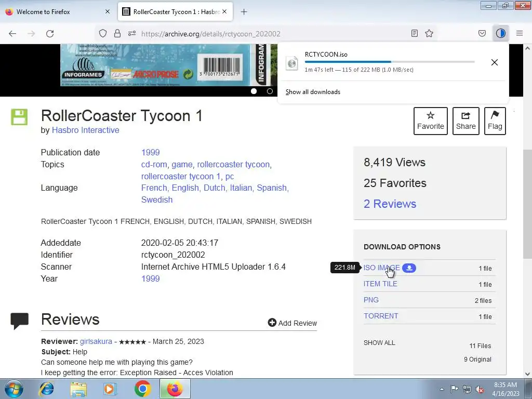Jump to 2 Reviews
Screen dimensions: 532x399
tap(390, 204)
